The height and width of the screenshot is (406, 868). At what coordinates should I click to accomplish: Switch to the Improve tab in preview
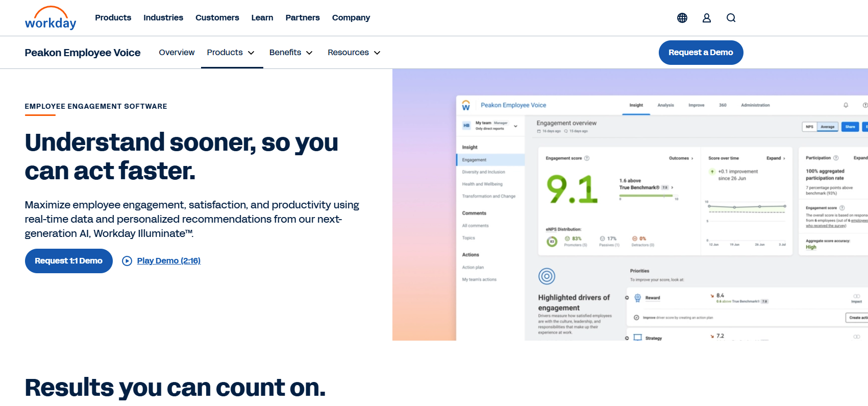[697, 105]
